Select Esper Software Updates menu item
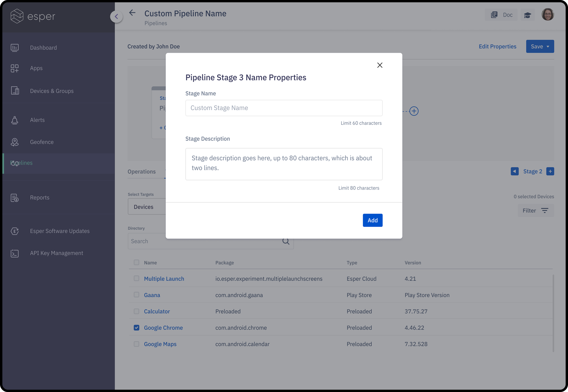The height and width of the screenshot is (392, 568). pos(60,231)
